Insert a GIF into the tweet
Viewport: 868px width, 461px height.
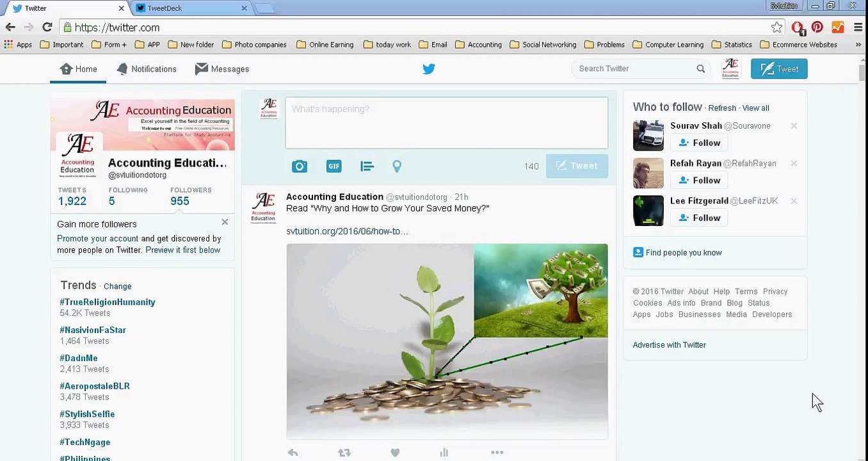point(334,166)
